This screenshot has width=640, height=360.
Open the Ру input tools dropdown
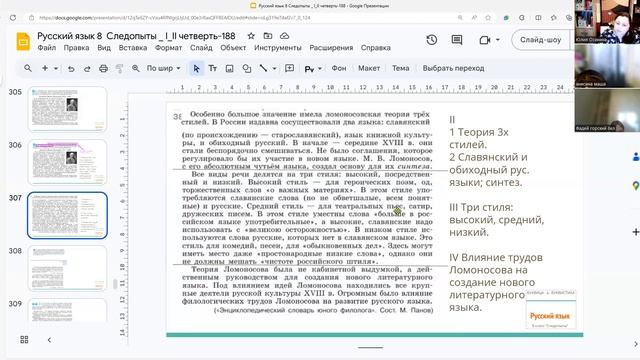[x=313, y=69]
